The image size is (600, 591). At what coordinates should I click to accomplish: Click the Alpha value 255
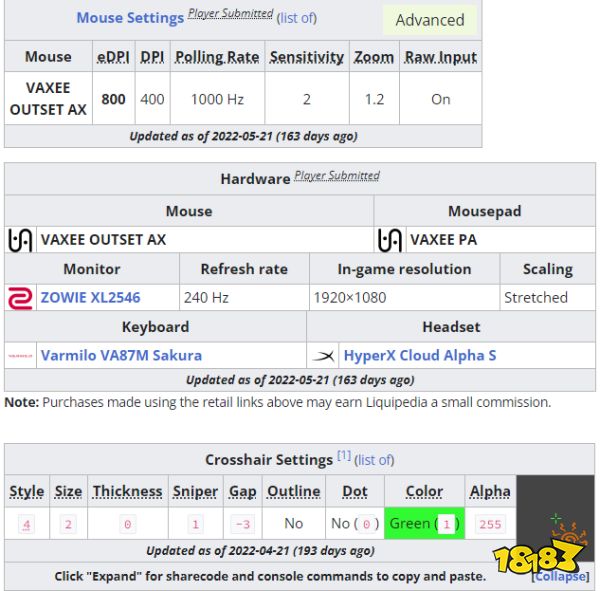click(490, 524)
